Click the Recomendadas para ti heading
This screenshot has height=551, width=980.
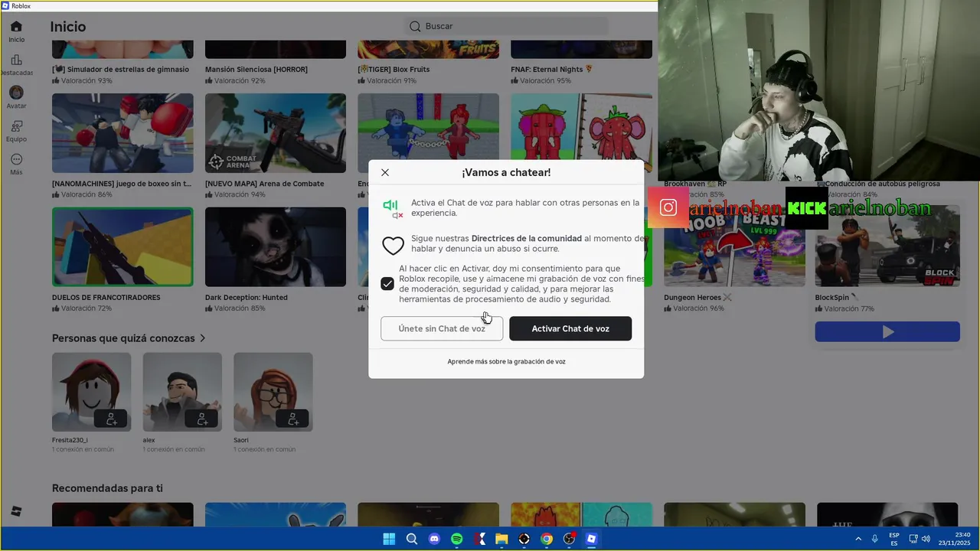pos(107,488)
